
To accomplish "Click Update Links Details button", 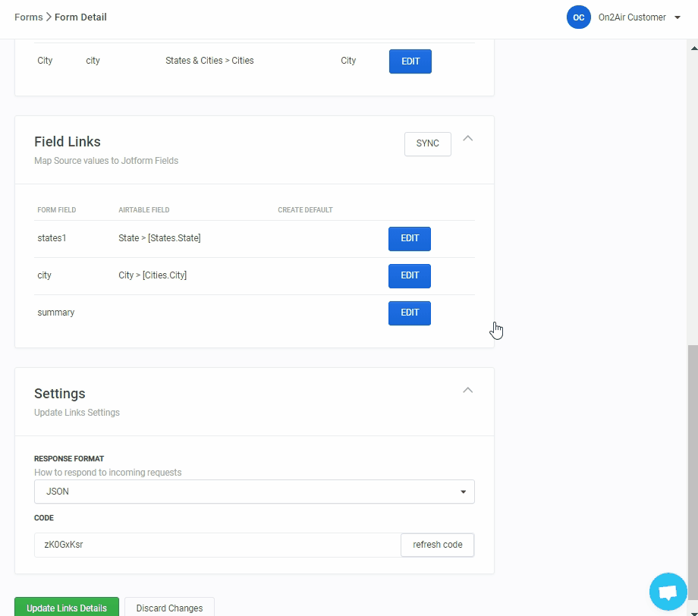I will click(x=67, y=608).
